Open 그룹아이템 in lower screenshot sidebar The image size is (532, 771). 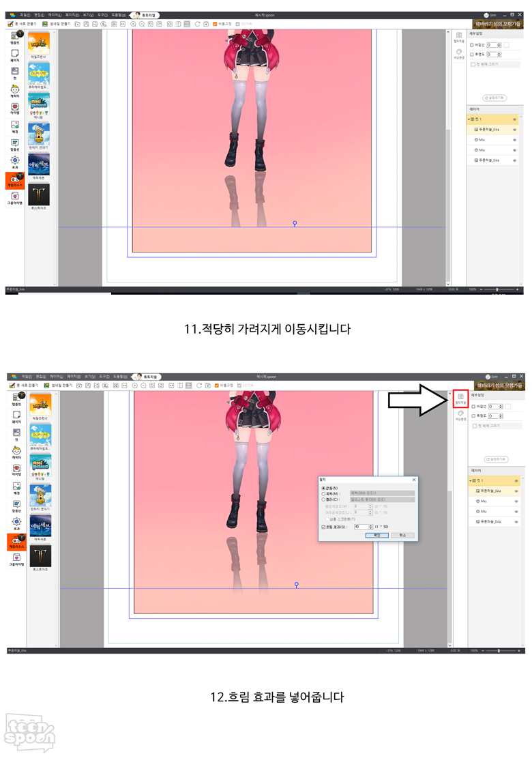(x=16, y=559)
